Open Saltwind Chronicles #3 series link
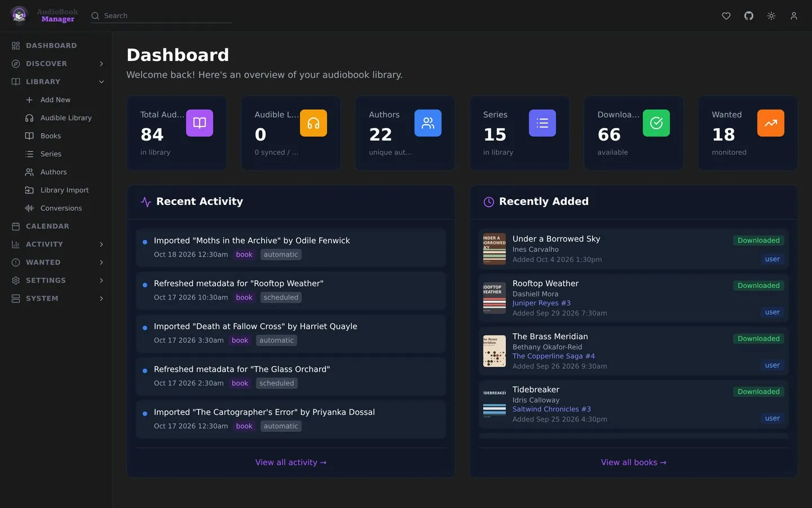Screen dimensions: 812x508 [x=551, y=409]
